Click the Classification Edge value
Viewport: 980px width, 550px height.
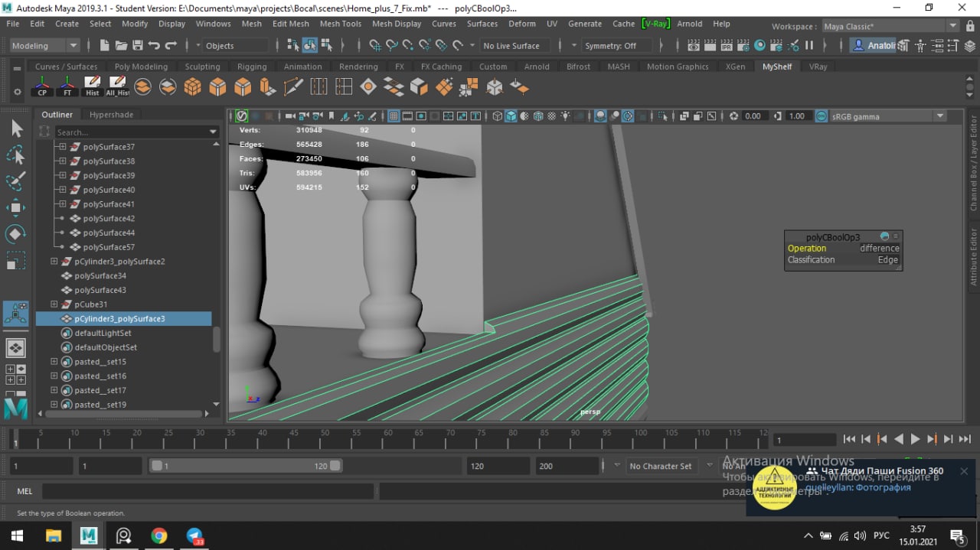click(x=887, y=260)
